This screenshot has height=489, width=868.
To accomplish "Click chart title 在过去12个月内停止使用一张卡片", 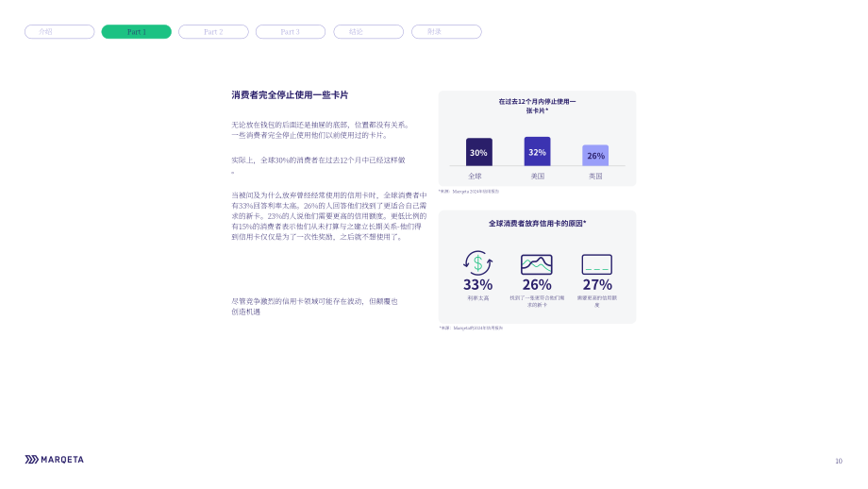I will click(537, 106).
